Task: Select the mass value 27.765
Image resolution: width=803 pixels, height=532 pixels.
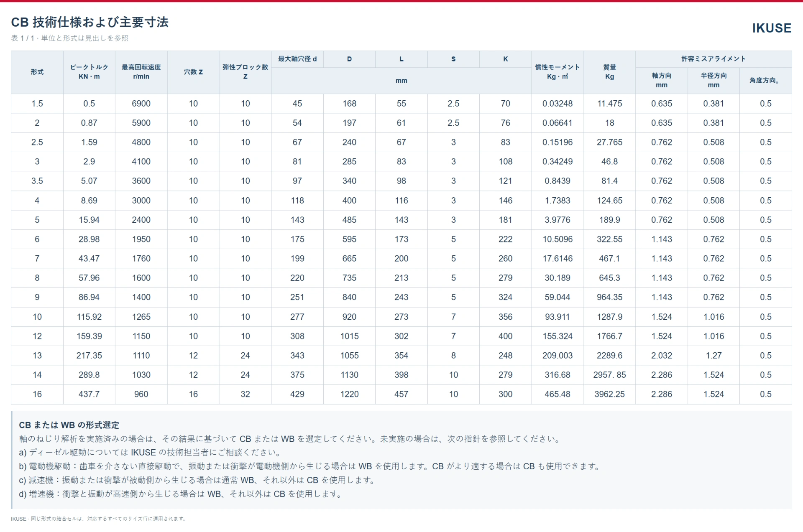Action: (609, 142)
